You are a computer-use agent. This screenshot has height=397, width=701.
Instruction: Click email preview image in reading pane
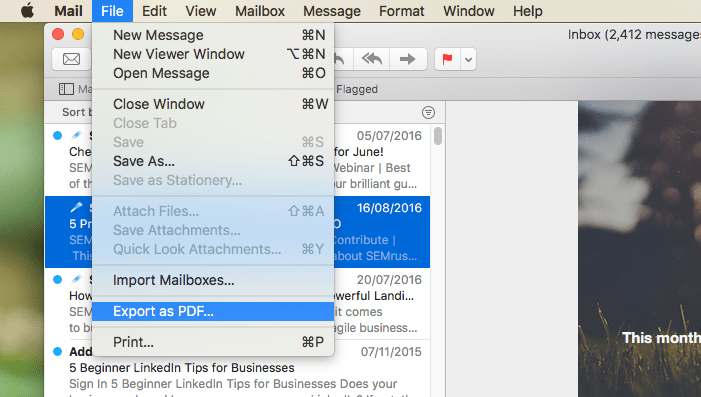[639, 249]
